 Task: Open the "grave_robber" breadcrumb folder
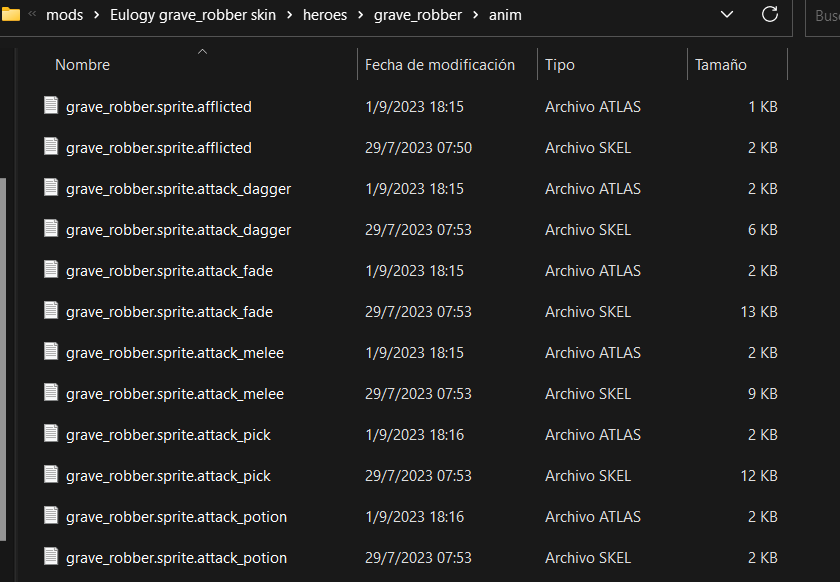point(418,15)
